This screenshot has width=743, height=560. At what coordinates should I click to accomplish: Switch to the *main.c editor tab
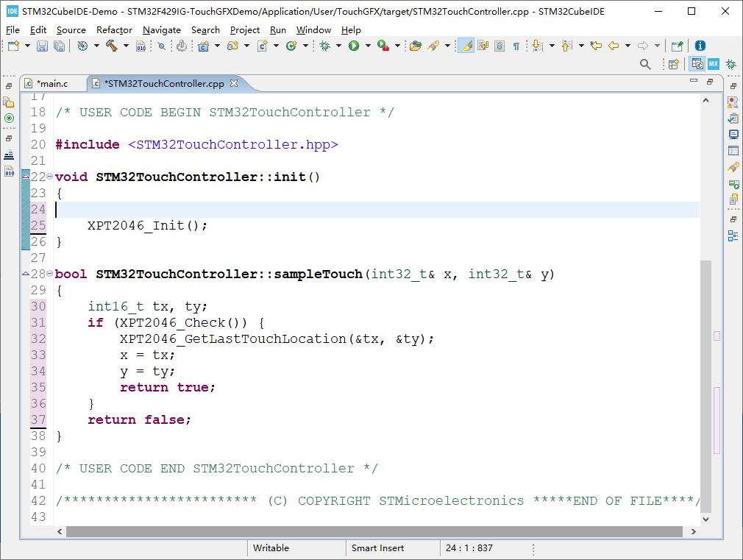[x=51, y=83]
